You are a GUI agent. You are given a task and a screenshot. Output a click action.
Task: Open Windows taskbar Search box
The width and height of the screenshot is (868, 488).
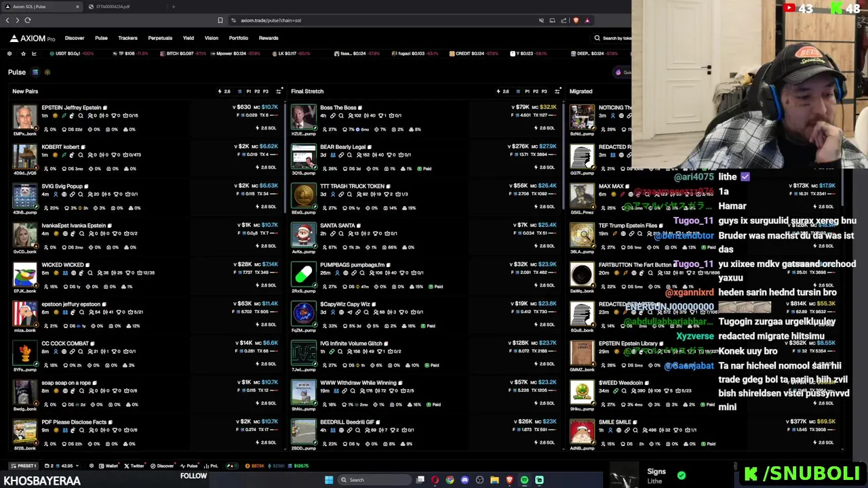coord(374,480)
